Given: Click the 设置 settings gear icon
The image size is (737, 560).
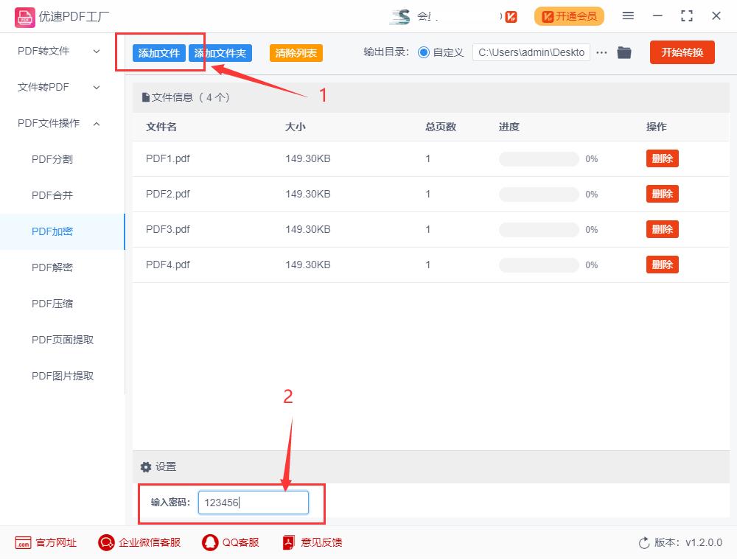Looking at the screenshot, I should pyautogui.click(x=145, y=466).
